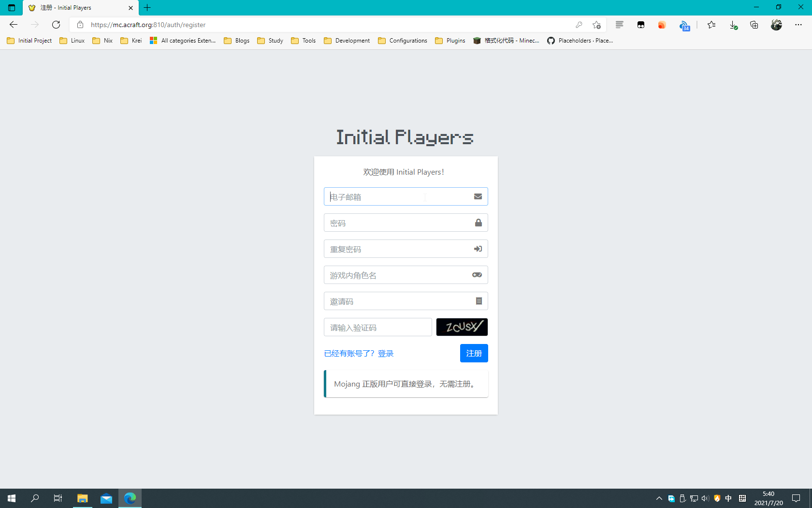Click the saved passwords key icon
Image resolution: width=812 pixels, height=508 pixels.
[579, 25]
